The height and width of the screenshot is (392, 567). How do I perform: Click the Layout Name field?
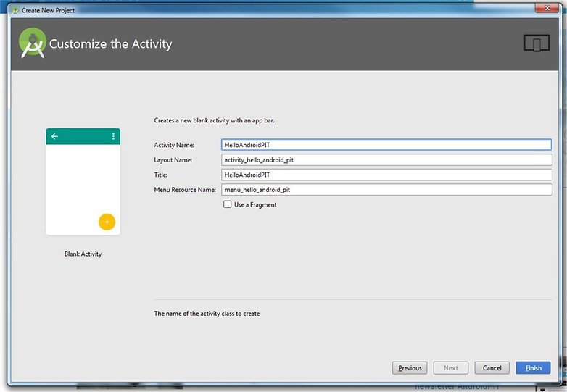pos(386,159)
